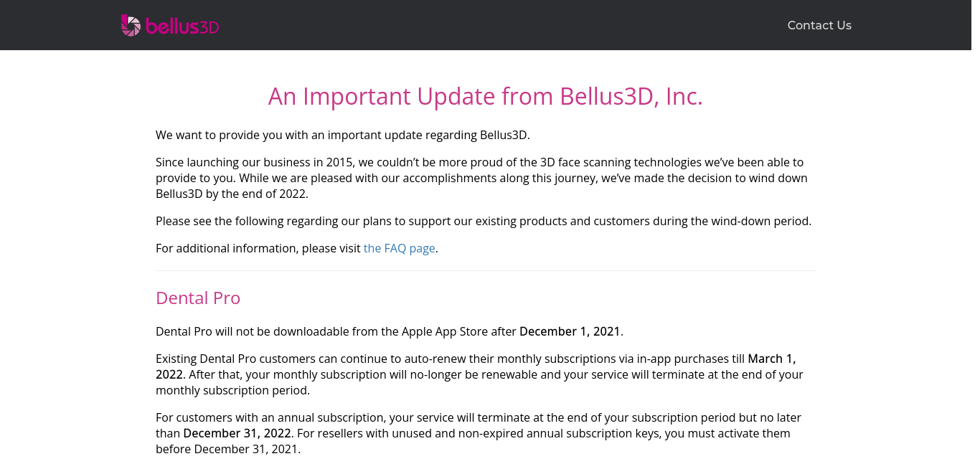980x469 pixels.
Task: Open the Contact Us page
Action: coord(819,25)
